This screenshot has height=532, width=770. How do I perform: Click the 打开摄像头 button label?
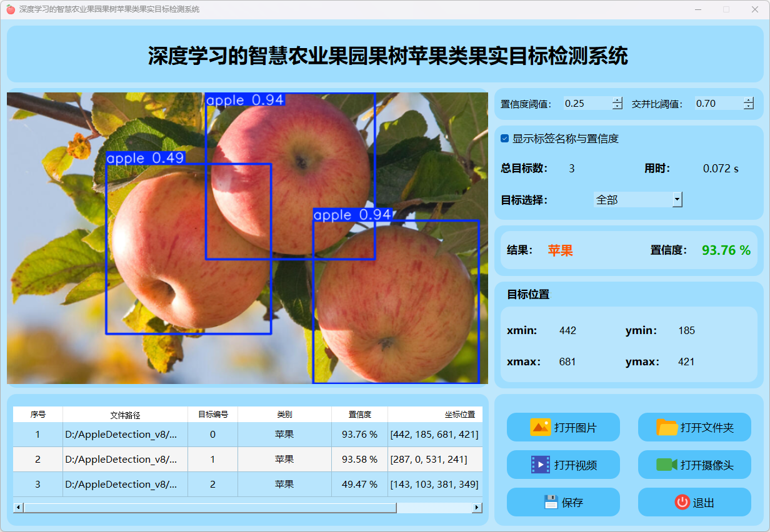point(707,465)
